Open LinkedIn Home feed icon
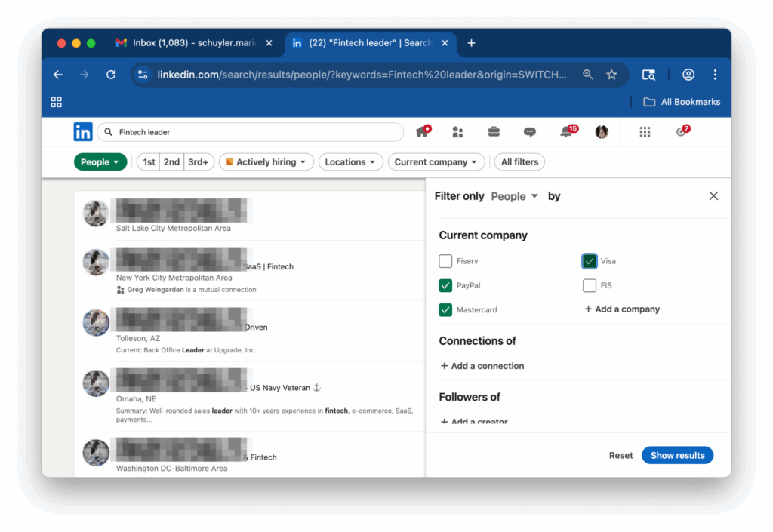The height and width of the screenshot is (532, 773). 422,132
